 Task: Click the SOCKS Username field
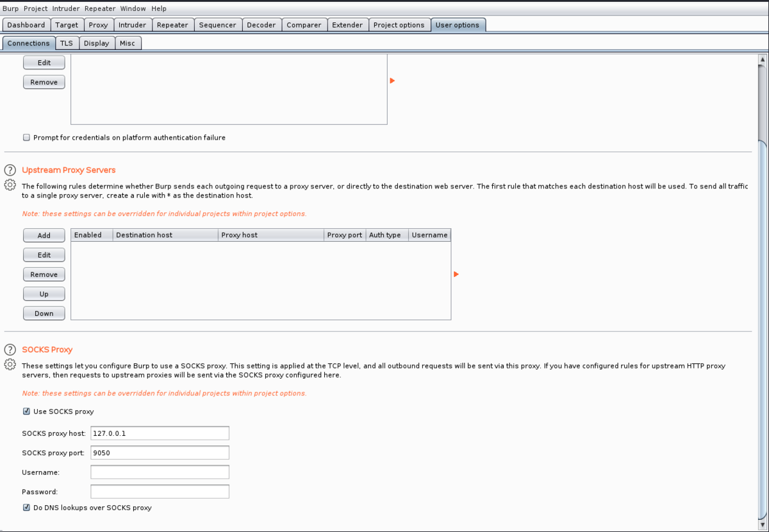coord(160,472)
